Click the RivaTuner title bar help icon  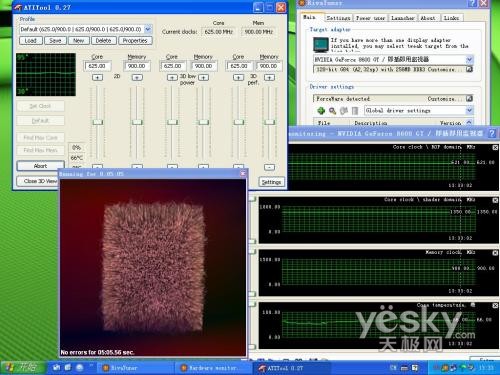click(473, 3)
